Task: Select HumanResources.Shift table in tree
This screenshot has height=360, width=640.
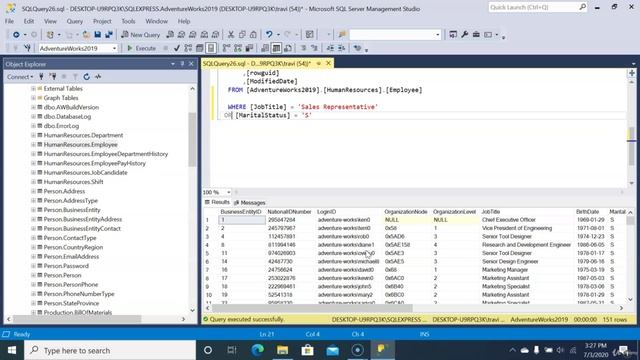Action: 73,182
